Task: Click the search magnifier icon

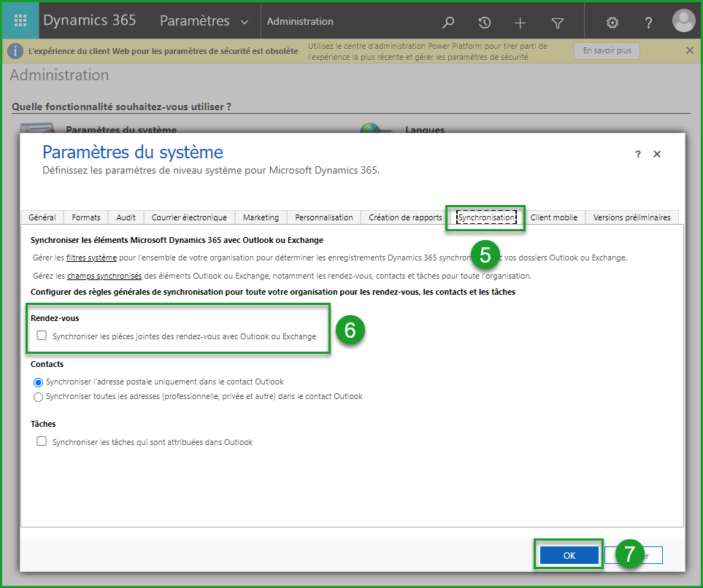Action: tap(449, 23)
